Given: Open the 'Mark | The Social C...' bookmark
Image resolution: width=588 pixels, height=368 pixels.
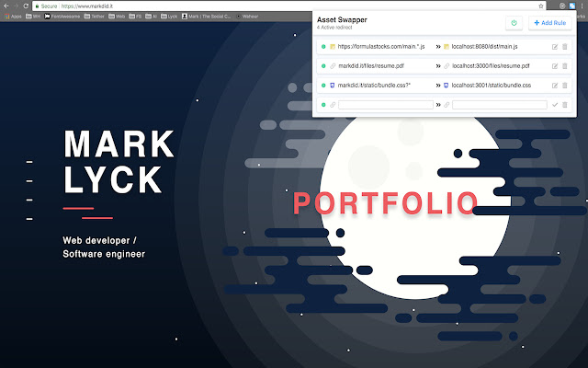Looking at the screenshot, I should click(206, 17).
